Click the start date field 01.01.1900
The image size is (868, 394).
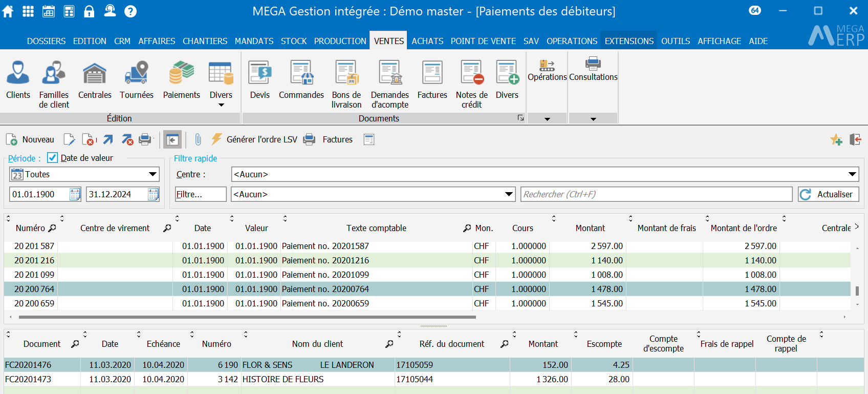(39, 194)
